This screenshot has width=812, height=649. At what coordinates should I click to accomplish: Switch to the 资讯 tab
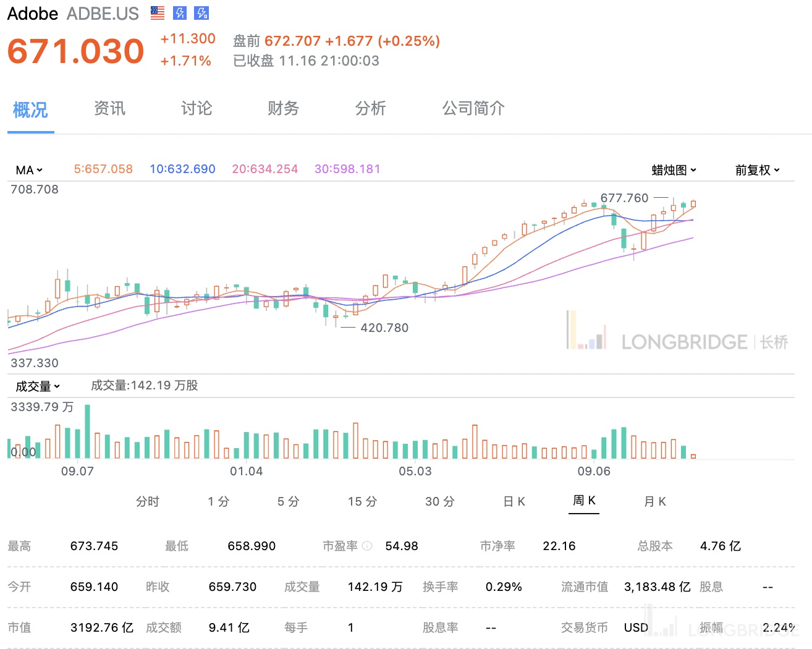[109, 109]
